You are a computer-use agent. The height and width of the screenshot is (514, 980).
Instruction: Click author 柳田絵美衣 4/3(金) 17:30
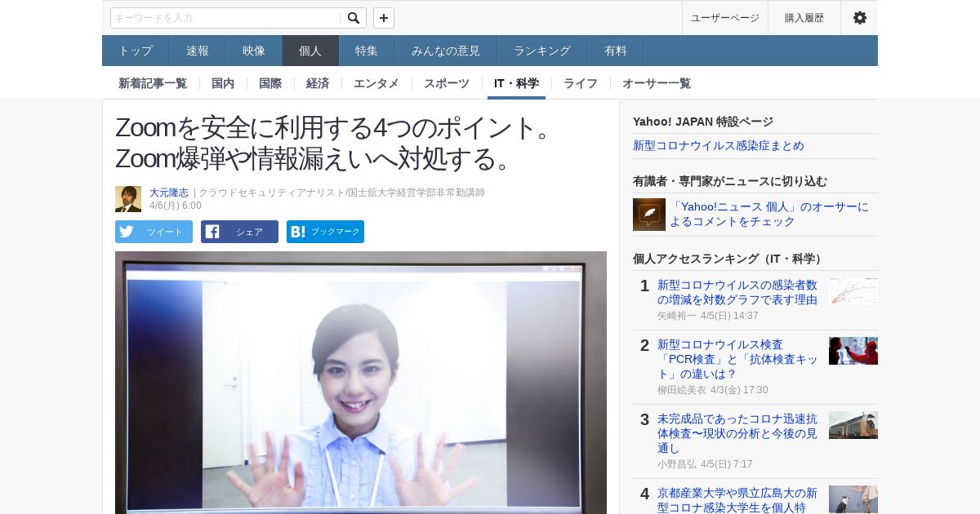pos(713,390)
